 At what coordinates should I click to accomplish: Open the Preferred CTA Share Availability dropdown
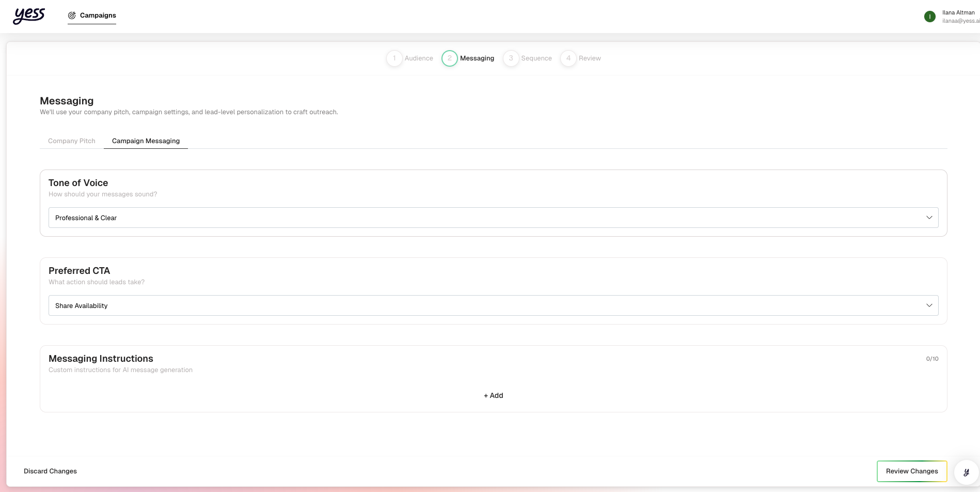[x=493, y=305]
